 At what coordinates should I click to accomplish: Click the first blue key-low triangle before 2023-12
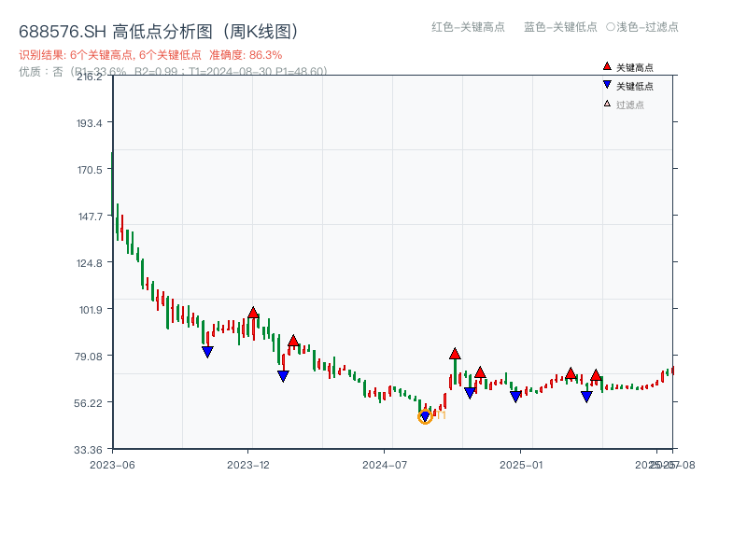coord(207,352)
